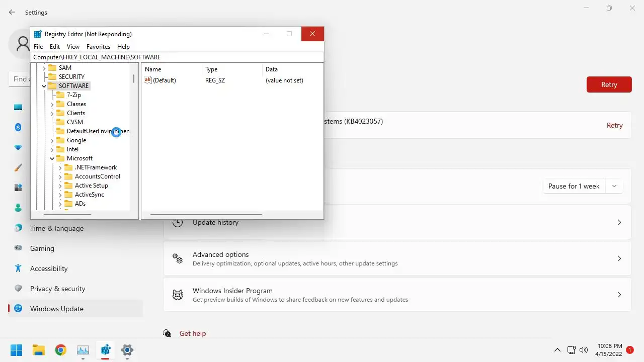Select the Microsoft folder icon
Screen dimensions: 644x362
[60, 158]
